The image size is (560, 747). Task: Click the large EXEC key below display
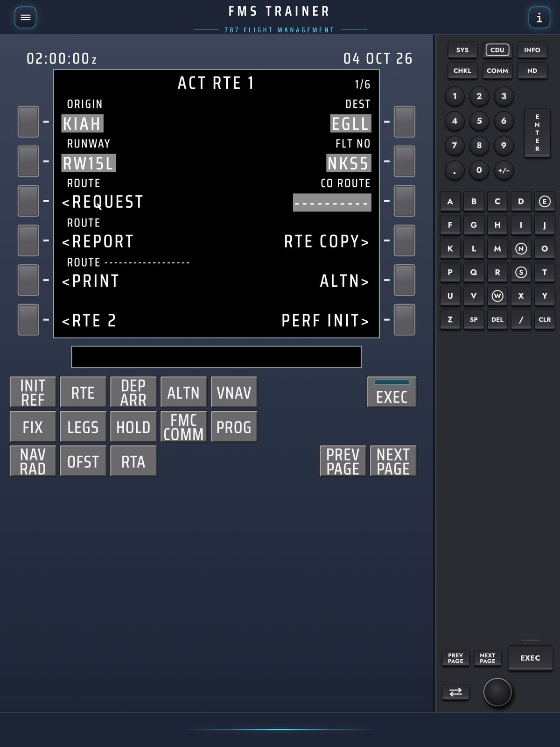coord(392,392)
